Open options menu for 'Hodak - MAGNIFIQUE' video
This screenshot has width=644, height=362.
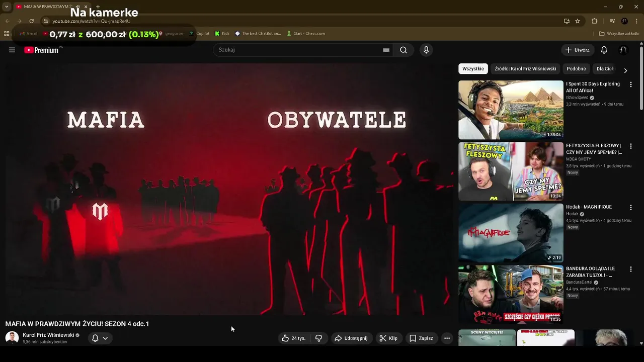coord(630,208)
